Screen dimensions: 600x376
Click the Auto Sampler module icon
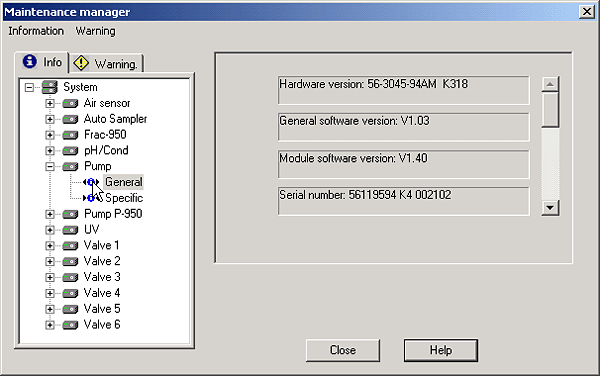(70, 119)
